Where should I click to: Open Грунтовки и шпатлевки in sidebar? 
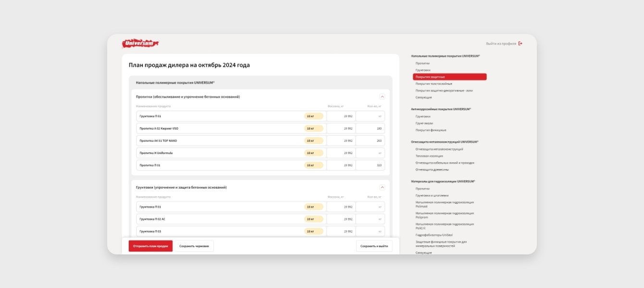tap(432, 195)
